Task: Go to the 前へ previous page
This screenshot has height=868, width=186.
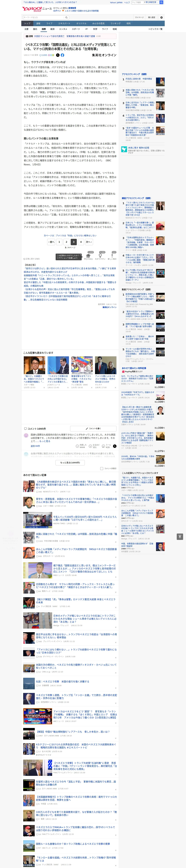Action: [51, 242]
